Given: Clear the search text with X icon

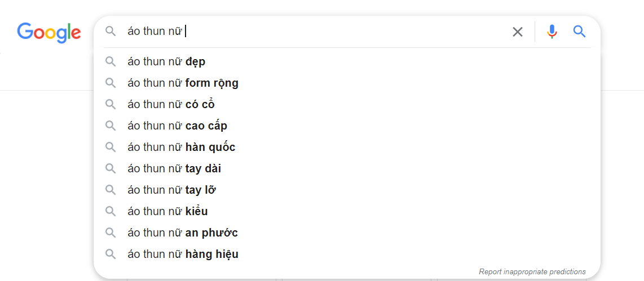Looking at the screenshot, I should [517, 32].
